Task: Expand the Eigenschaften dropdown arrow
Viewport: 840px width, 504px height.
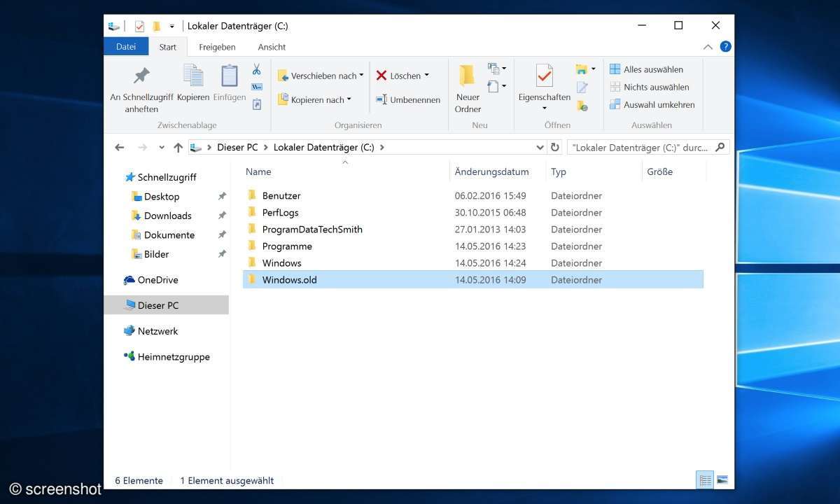Action: coord(545,108)
